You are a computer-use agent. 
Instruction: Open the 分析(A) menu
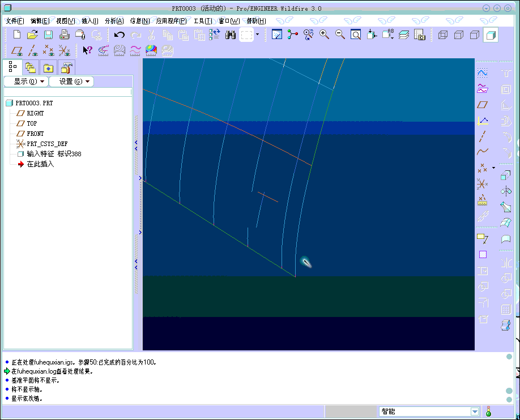(x=114, y=21)
